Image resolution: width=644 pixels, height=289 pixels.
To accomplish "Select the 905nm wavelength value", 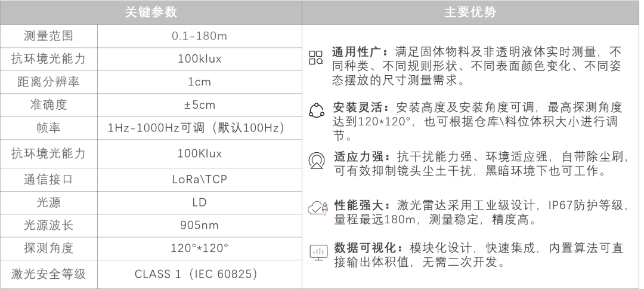I will tap(199, 225).
